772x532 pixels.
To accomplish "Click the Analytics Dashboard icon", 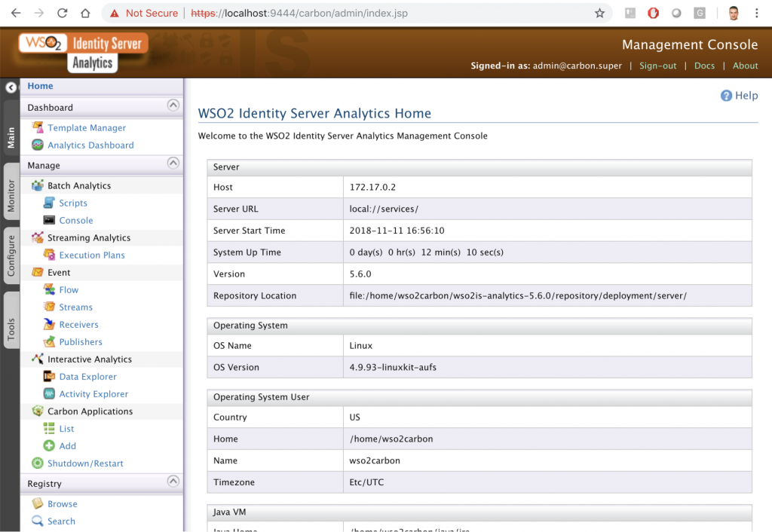I will tap(37, 145).
